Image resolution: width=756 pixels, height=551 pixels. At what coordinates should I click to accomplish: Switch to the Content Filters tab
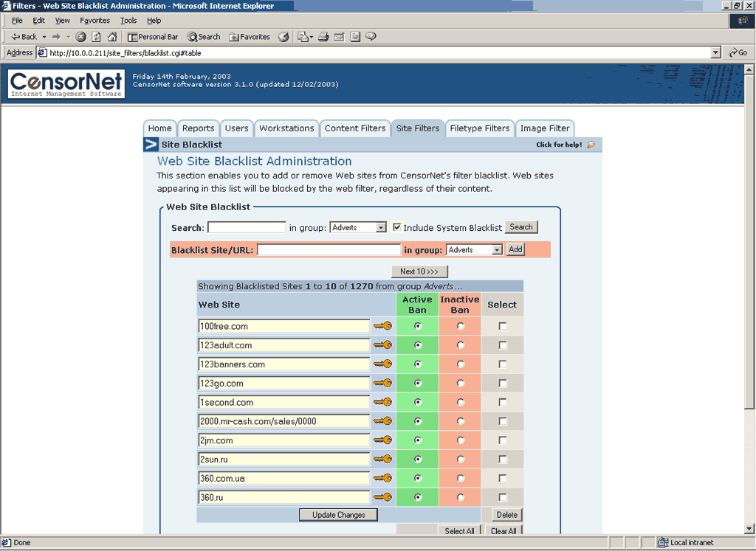pyautogui.click(x=355, y=128)
